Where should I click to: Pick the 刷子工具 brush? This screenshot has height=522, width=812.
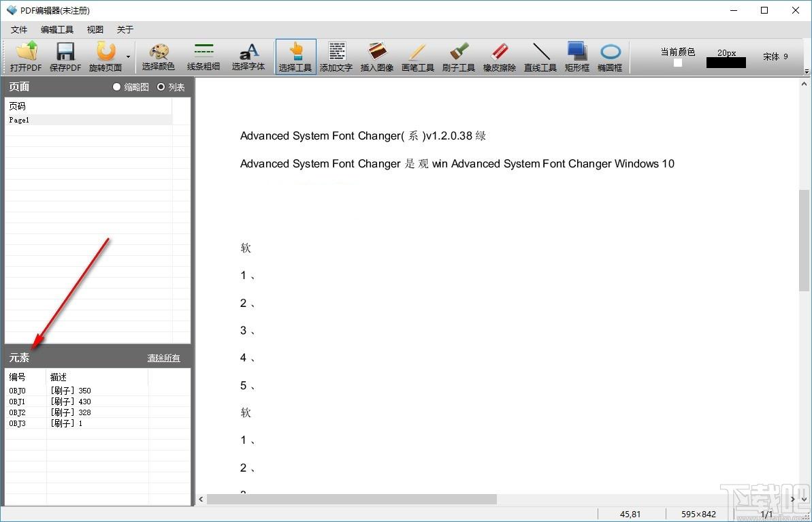459,57
